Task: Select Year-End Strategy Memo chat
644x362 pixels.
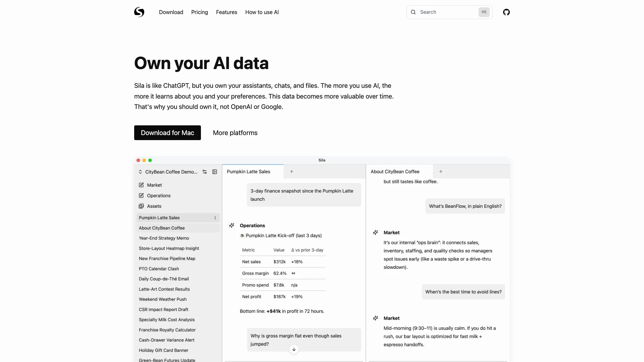Action: tap(164, 238)
